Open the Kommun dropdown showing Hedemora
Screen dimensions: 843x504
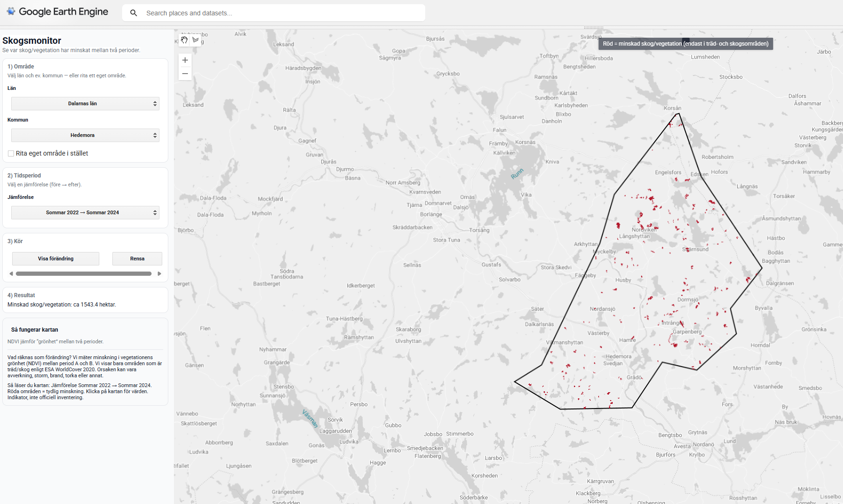click(85, 135)
